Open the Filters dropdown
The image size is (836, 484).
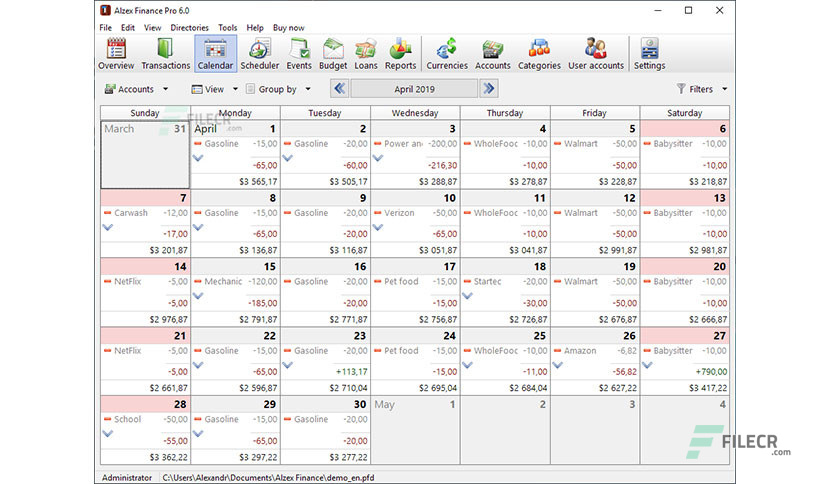(702, 89)
